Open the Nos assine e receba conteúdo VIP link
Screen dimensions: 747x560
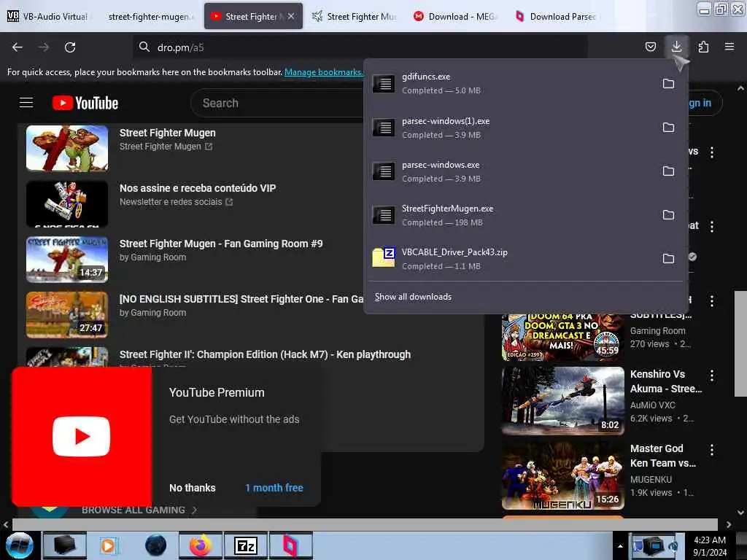[197, 188]
